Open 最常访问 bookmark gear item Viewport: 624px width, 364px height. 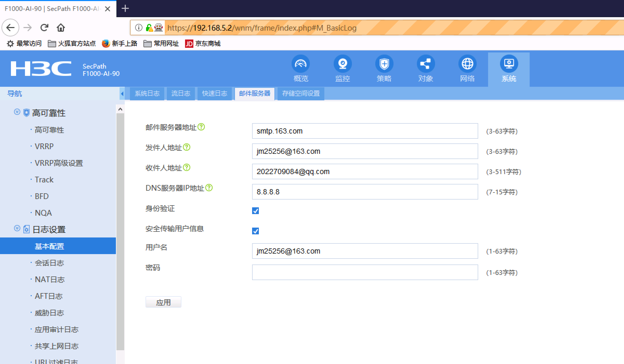(24, 43)
